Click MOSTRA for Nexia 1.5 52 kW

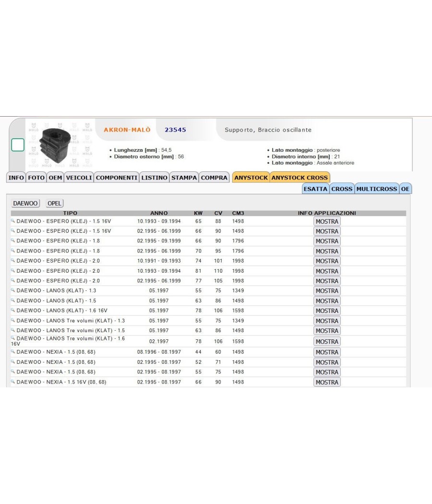point(327,362)
